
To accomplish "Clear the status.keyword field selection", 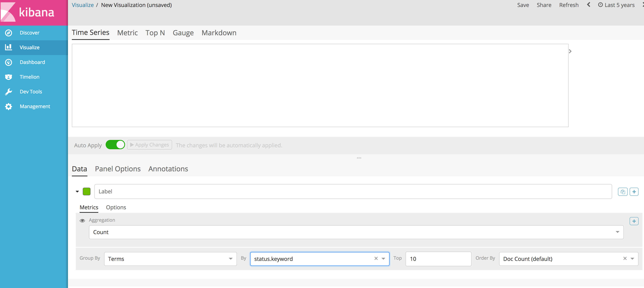I will click(x=376, y=259).
